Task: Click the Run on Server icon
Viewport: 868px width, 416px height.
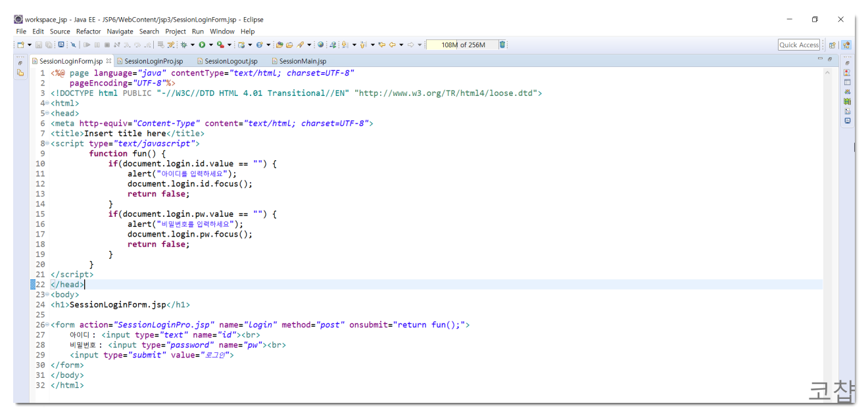Action: point(220,45)
